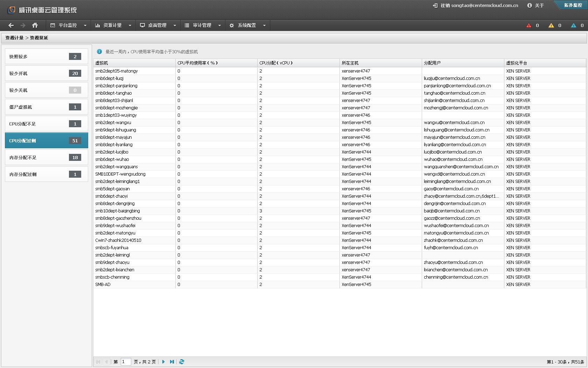Viewport: 588px width, 368px height.
Task: Open the 系统配置 menu
Action: tap(247, 25)
